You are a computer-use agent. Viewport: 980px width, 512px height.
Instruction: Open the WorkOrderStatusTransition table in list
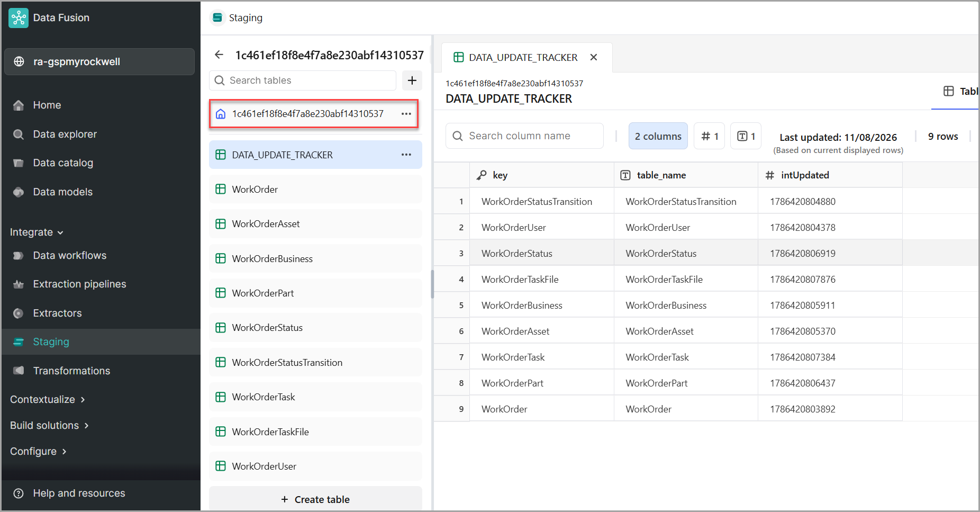[x=315, y=363]
